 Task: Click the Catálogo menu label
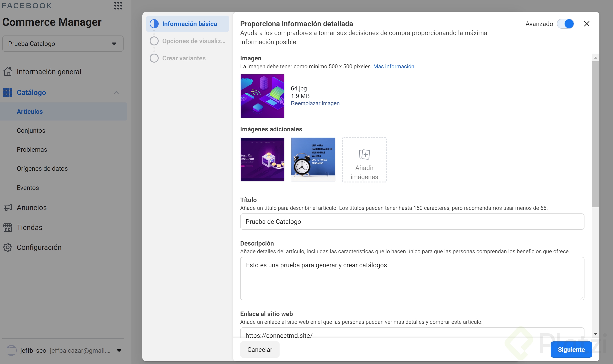[x=31, y=92]
